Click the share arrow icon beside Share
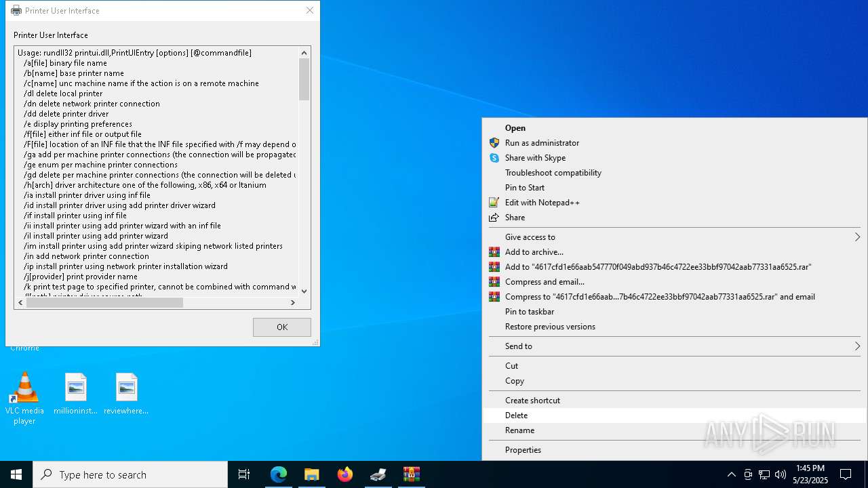The image size is (868, 488). coord(494,218)
